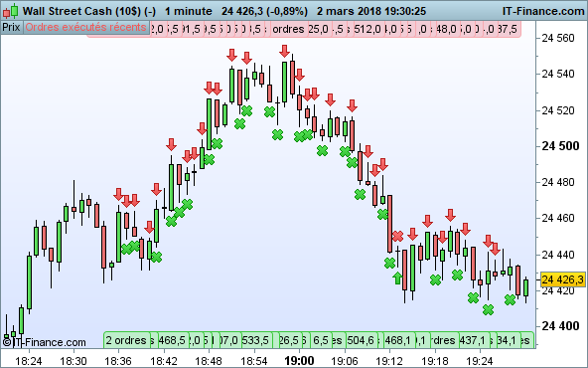The image size is (588, 368).
Task: Click the '2 mars 2018 19:30:25' timestamp
Action: tap(371, 11)
